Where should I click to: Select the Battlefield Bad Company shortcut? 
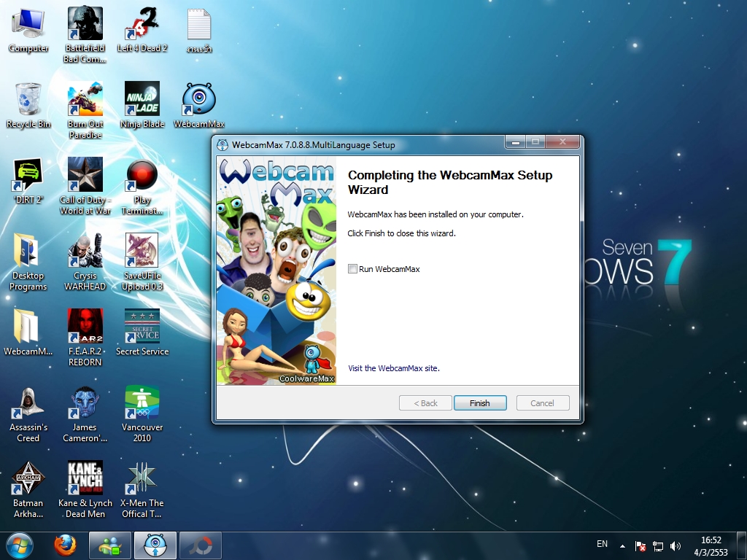point(85,35)
